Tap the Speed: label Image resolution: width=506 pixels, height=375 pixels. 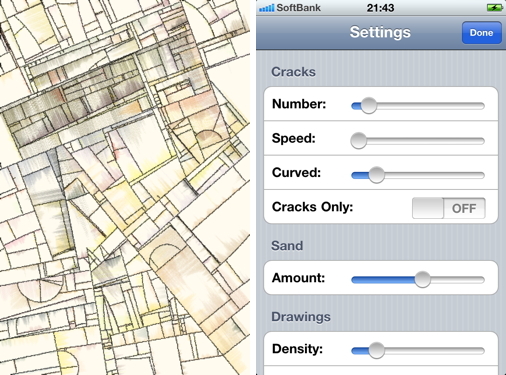coord(294,138)
